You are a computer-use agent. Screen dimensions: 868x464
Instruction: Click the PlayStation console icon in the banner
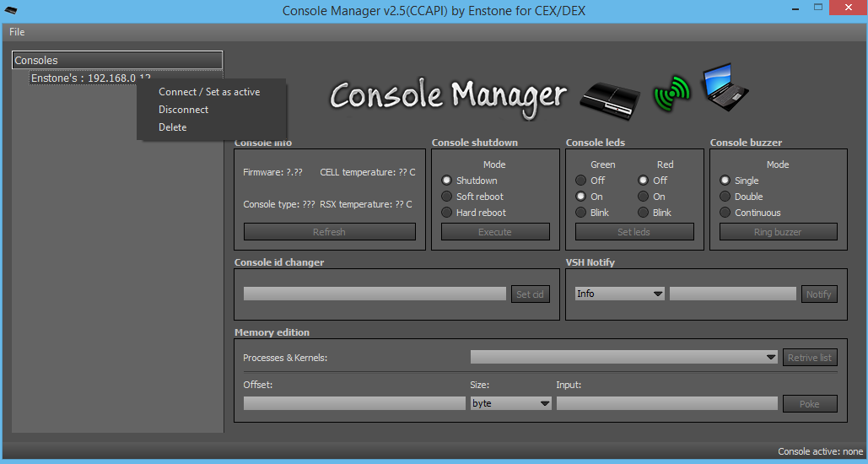tap(610, 100)
